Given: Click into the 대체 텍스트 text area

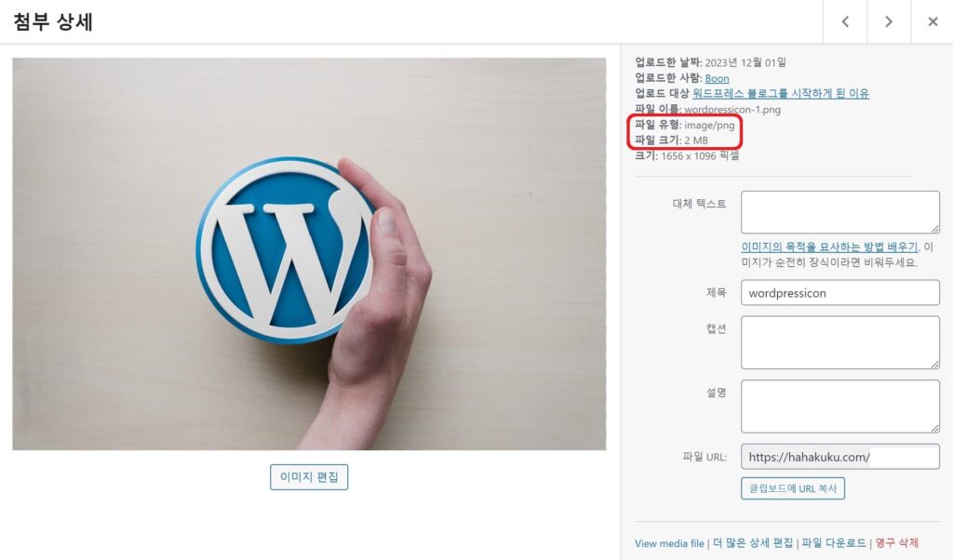Looking at the screenshot, I should point(840,212).
